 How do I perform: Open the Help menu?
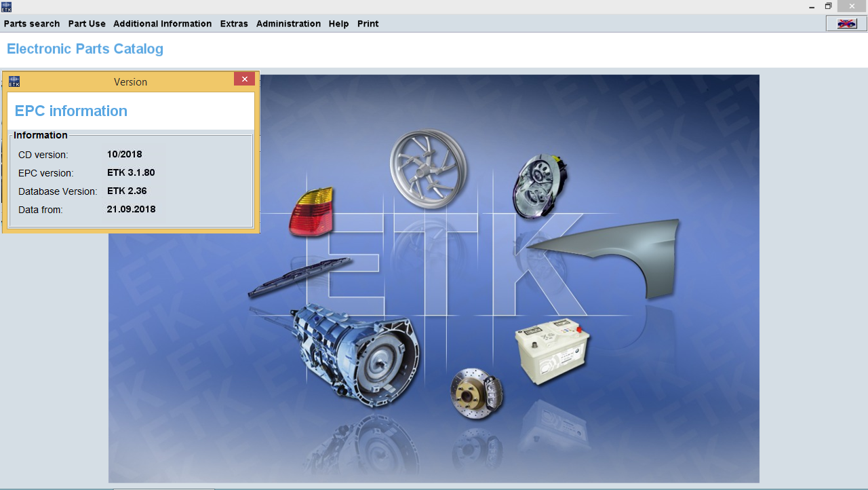pyautogui.click(x=338, y=24)
